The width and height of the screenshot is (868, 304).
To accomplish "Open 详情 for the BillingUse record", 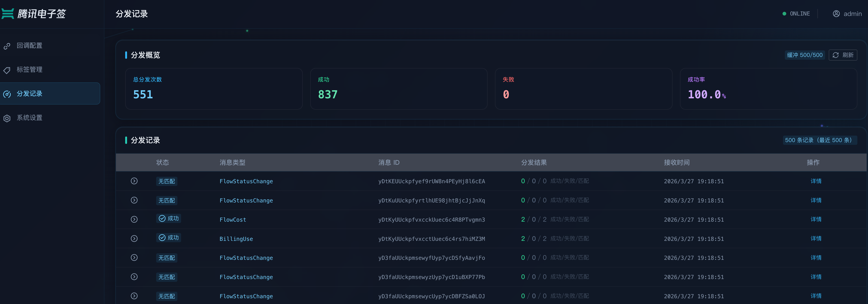I will click(816, 238).
